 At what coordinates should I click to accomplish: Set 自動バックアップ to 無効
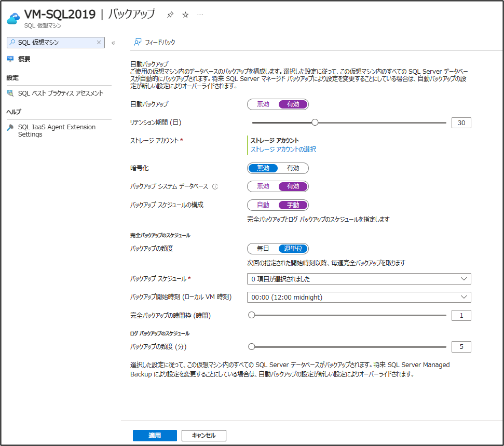coord(263,104)
